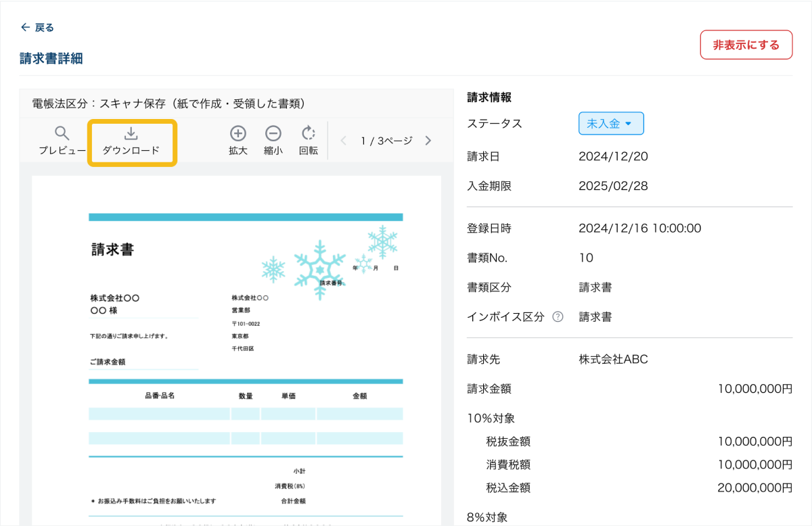This screenshot has width=812, height=526.
Task: Click the 入金期限 date 2025/02/28
Action: pos(613,186)
